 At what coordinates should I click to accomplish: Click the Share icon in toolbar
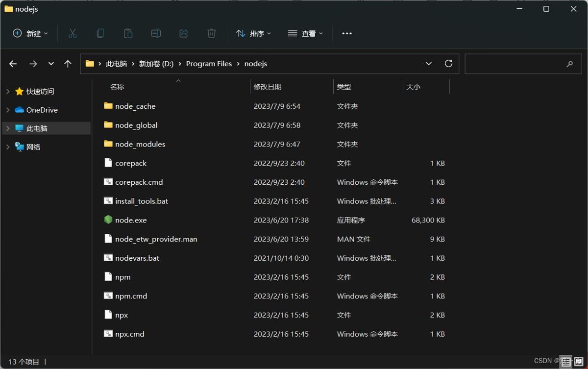tap(184, 33)
